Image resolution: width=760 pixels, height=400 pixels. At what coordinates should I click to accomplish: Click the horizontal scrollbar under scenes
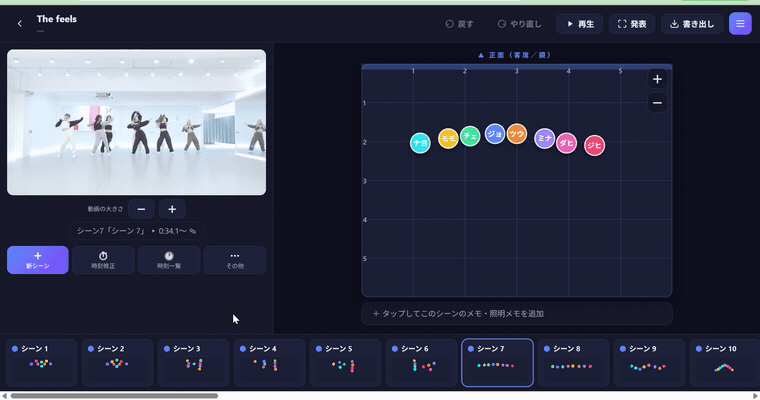click(114, 396)
